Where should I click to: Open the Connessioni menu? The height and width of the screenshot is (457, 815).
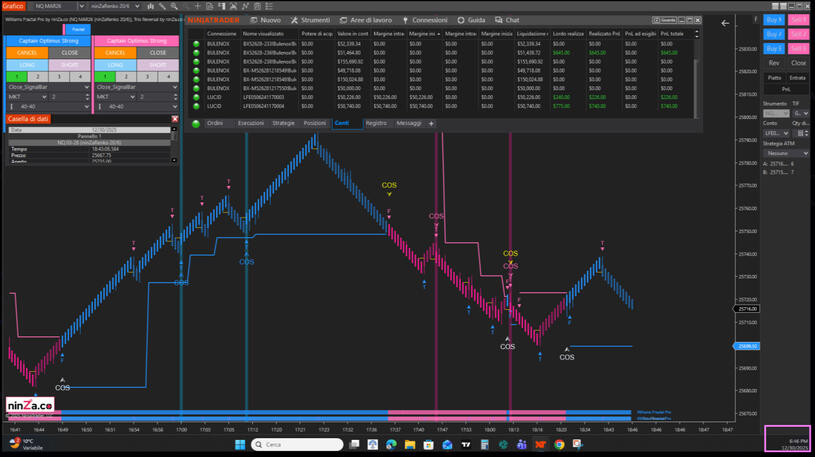(x=425, y=20)
